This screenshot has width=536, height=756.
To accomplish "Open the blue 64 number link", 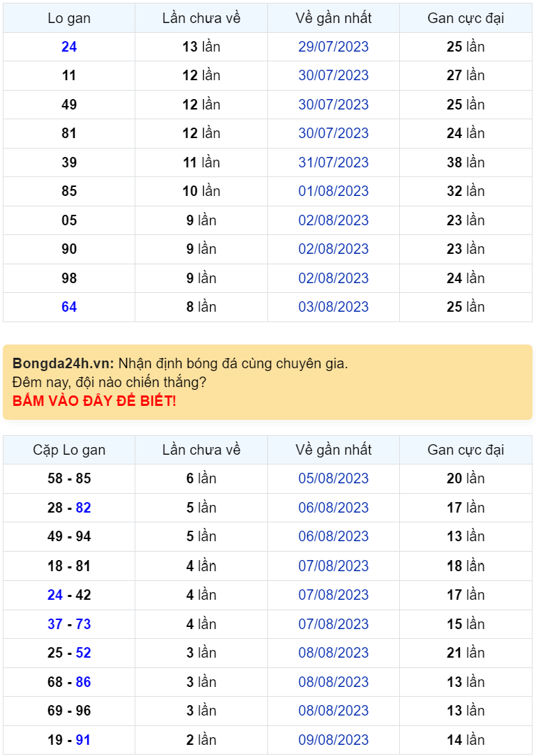I will 69,307.
